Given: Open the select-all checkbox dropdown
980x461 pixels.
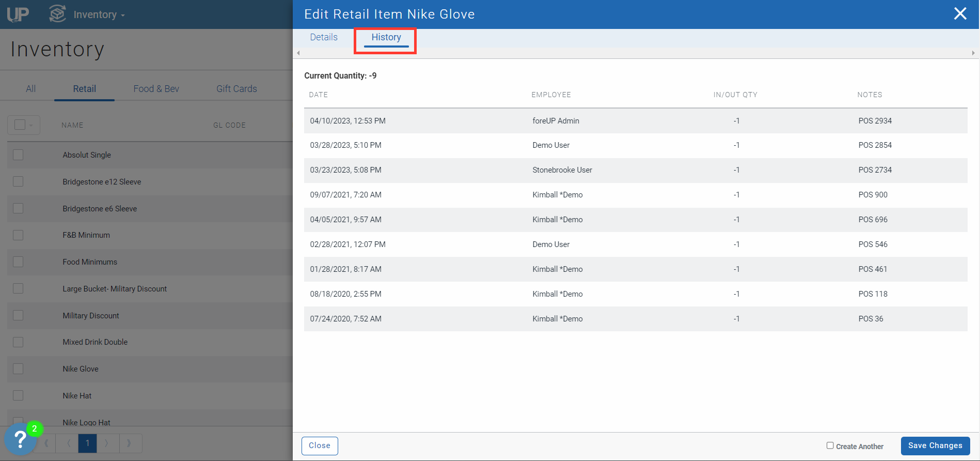Looking at the screenshot, I should (x=31, y=125).
